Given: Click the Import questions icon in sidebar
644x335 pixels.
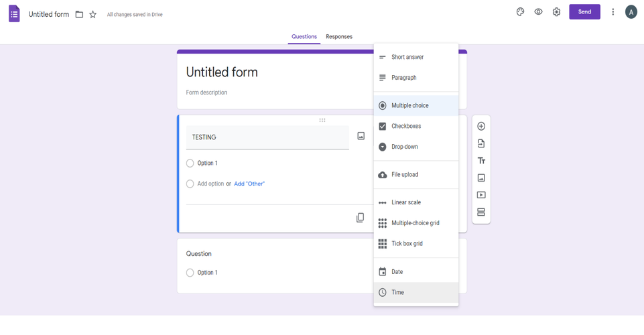Looking at the screenshot, I should 481,143.
